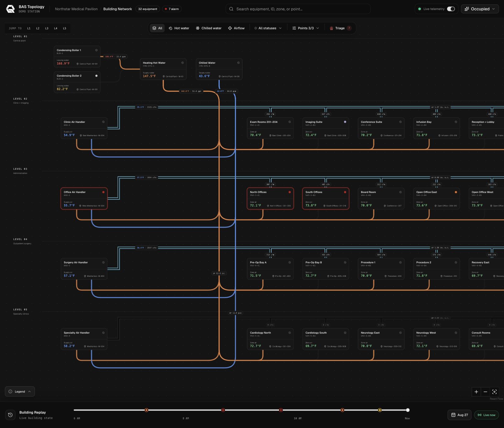The image size is (504, 428).
Task: Click Clinic Air Handler status icon
Action: point(103,122)
